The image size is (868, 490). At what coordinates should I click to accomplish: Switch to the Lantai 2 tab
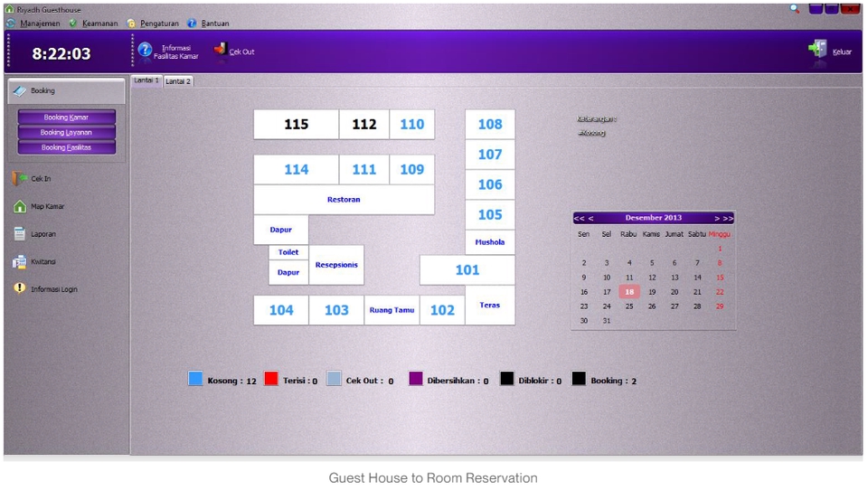(178, 81)
